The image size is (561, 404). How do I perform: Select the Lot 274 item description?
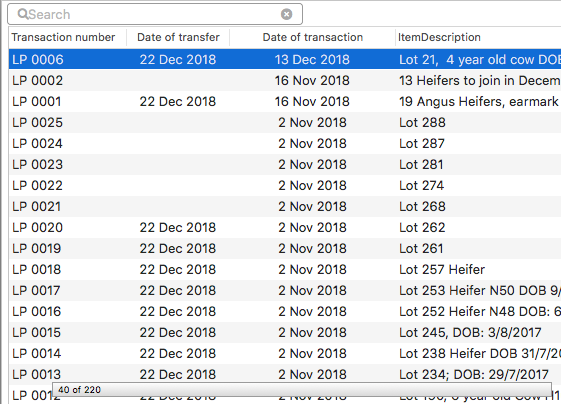421,185
